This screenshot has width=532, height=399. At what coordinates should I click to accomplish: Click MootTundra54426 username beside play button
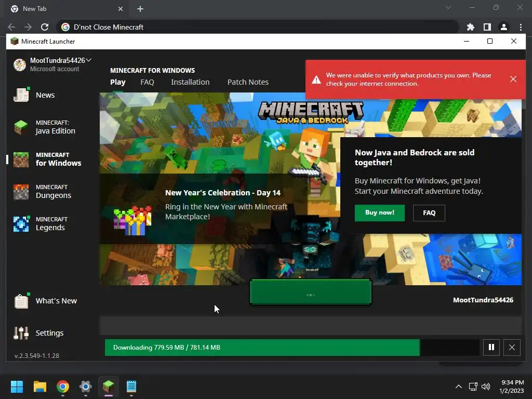[483, 300]
